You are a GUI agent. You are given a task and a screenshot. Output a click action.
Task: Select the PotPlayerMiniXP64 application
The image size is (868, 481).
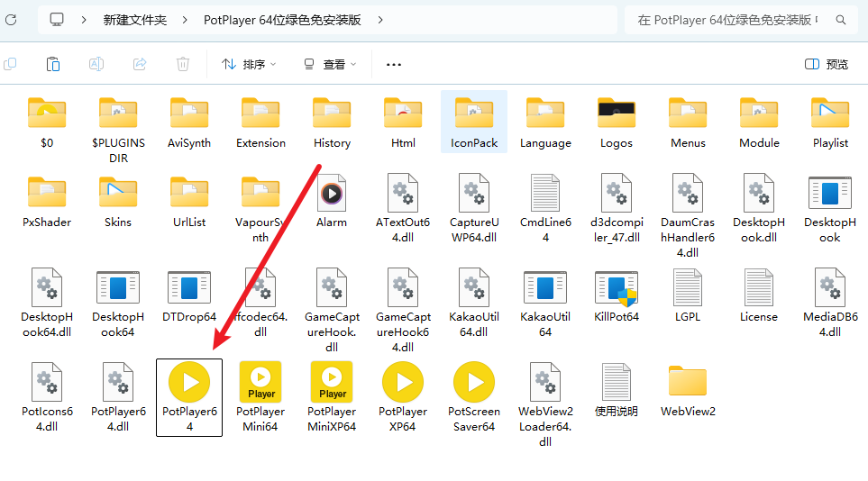332,398
